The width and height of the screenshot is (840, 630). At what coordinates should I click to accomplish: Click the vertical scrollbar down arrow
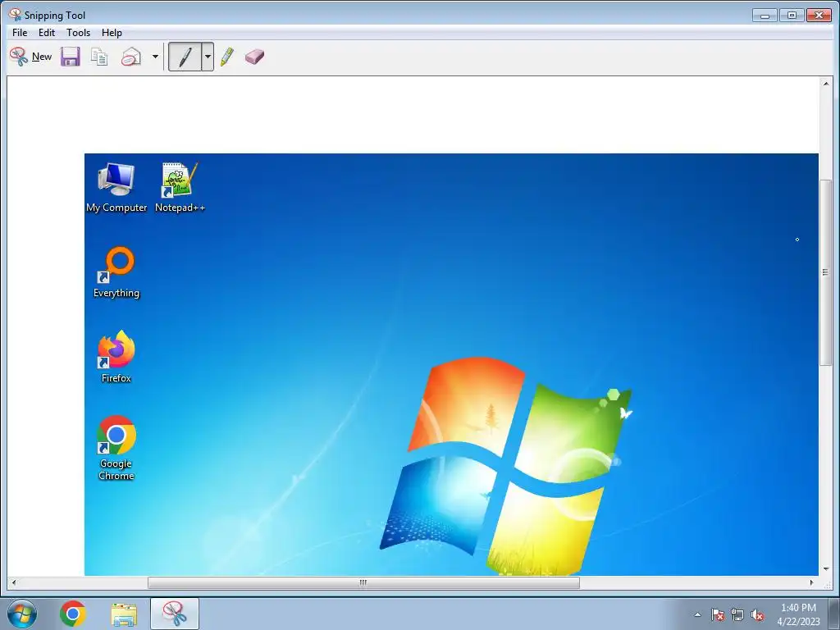(x=825, y=569)
